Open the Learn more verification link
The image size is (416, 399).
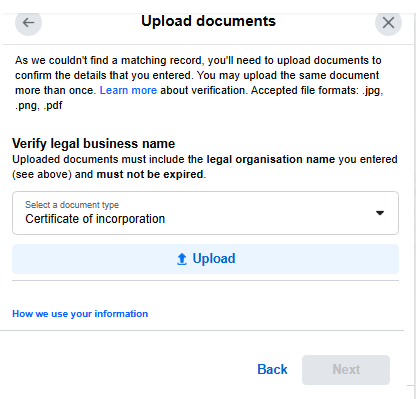point(128,90)
